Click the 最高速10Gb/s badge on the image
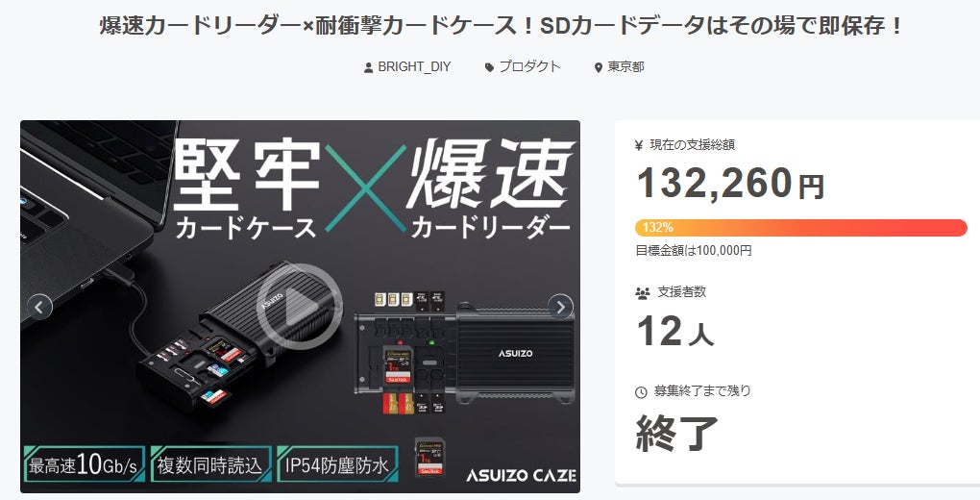This screenshot has height=500, width=980. (85, 464)
